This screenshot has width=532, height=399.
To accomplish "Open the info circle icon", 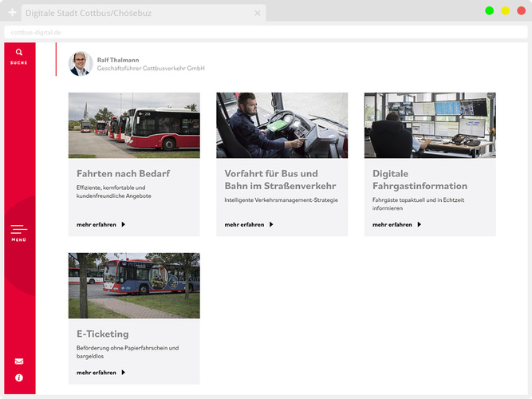I will click(19, 377).
